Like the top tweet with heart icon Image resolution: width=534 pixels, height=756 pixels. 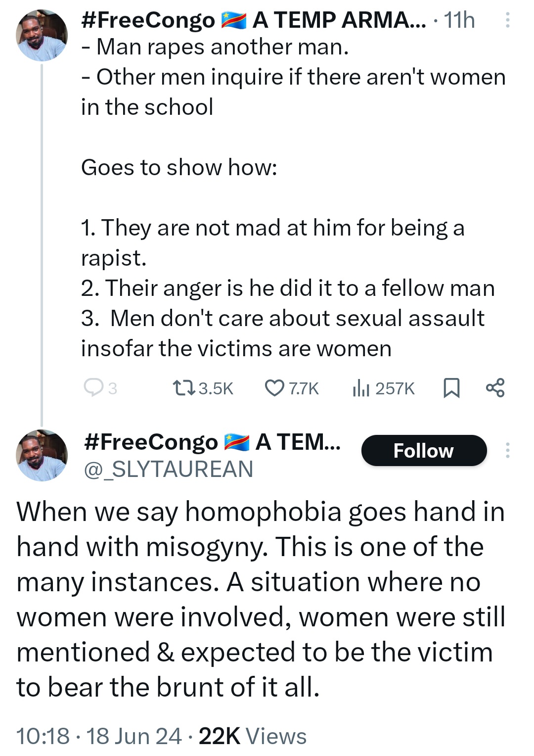click(275, 388)
